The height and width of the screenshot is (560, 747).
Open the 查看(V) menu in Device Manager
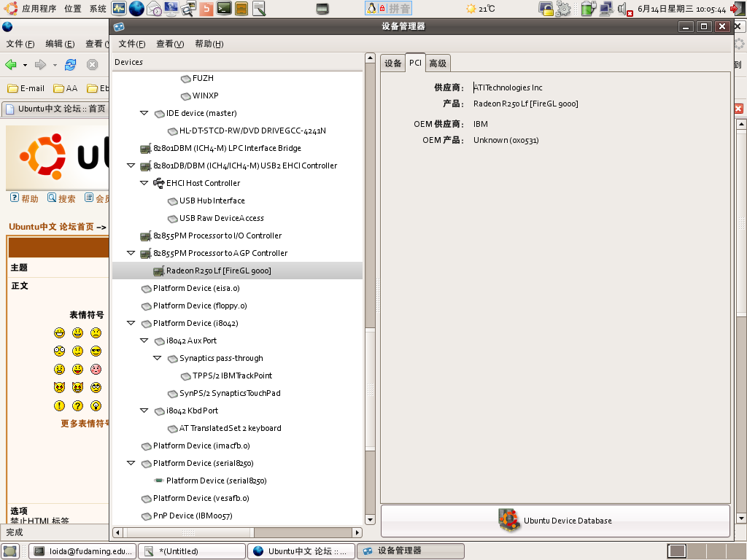click(170, 44)
